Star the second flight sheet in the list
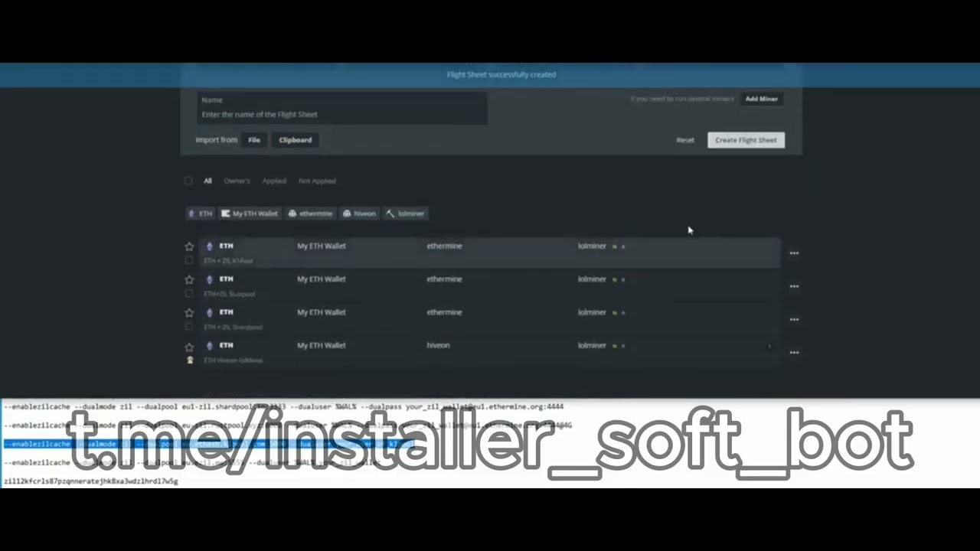The width and height of the screenshot is (980, 551). pos(189,279)
